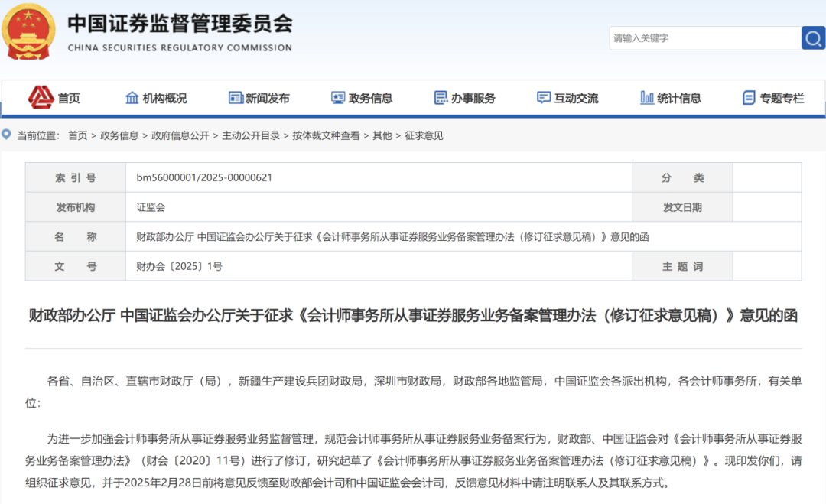Select the 互动交流 chat bubble icon

543,97
